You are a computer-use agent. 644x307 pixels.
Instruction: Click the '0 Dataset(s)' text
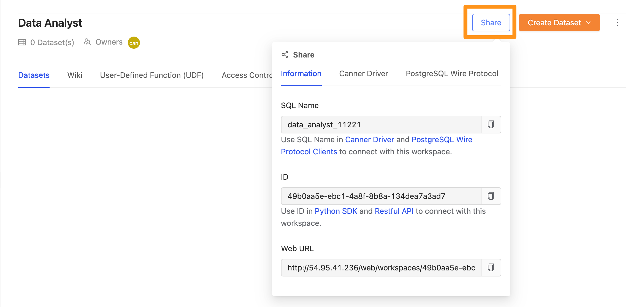[x=52, y=42]
